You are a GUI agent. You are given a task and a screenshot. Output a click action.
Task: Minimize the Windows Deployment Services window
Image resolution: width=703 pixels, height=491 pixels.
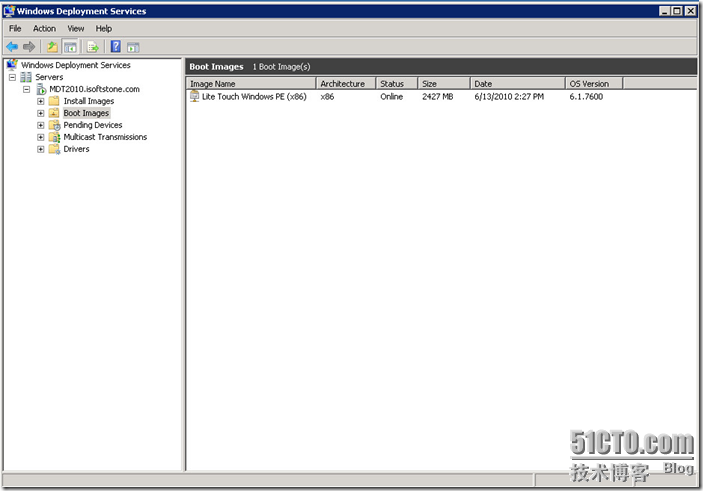pos(664,11)
